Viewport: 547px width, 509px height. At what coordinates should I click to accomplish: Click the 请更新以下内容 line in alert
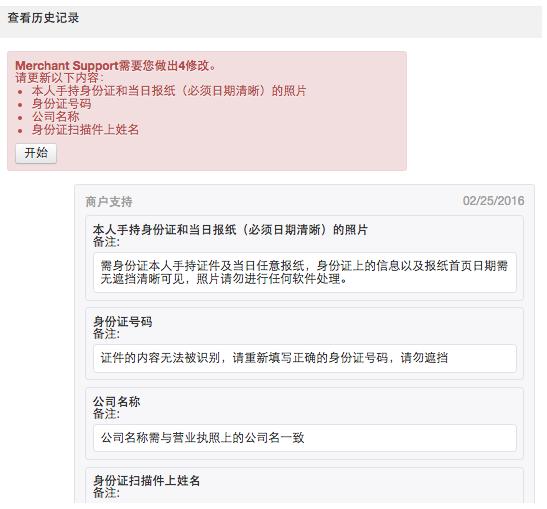click(x=59, y=78)
